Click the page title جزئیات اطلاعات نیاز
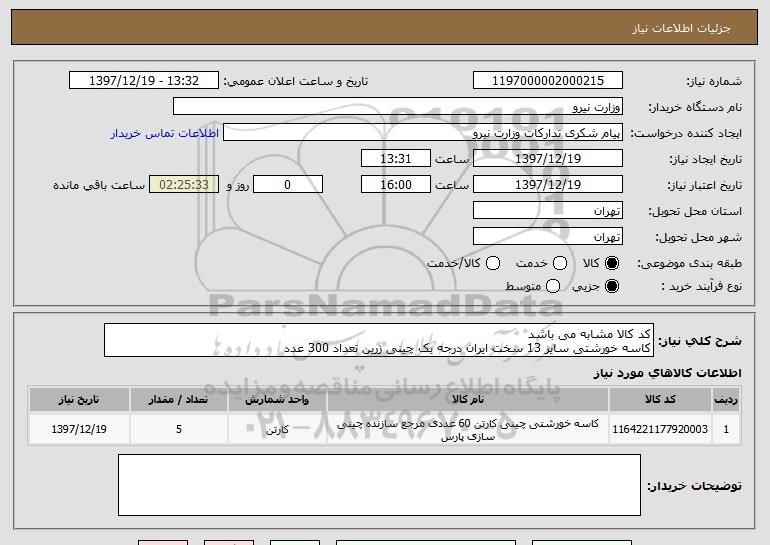The width and height of the screenshot is (770, 545). (681, 28)
